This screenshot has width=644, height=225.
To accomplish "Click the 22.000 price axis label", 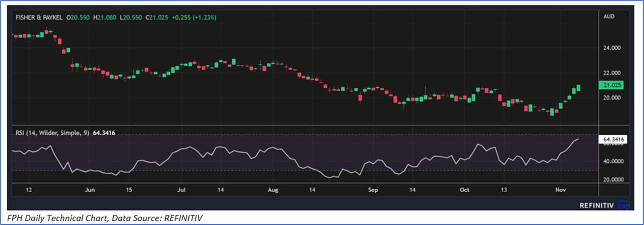I will pos(611,73).
